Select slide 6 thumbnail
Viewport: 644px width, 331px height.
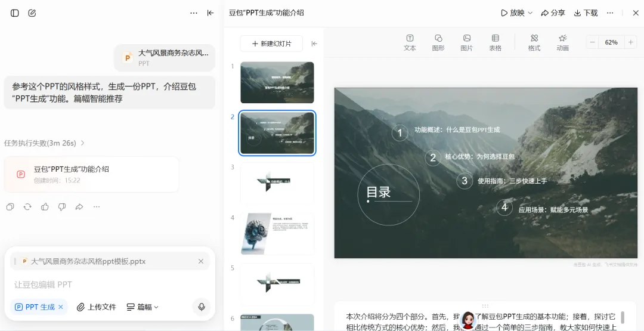pyautogui.click(x=277, y=323)
